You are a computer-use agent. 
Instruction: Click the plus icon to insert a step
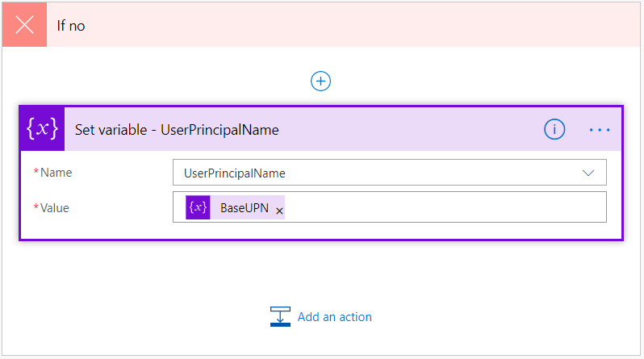tap(321, 81)
